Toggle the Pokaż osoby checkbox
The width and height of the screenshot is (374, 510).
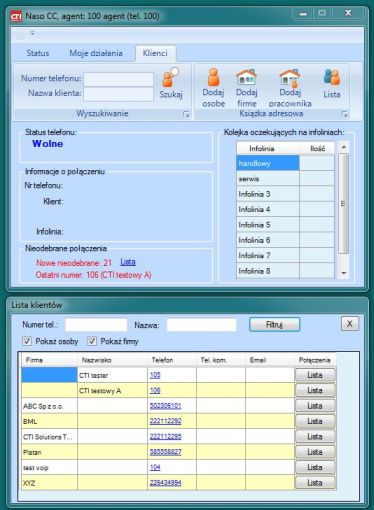point(27,341)
